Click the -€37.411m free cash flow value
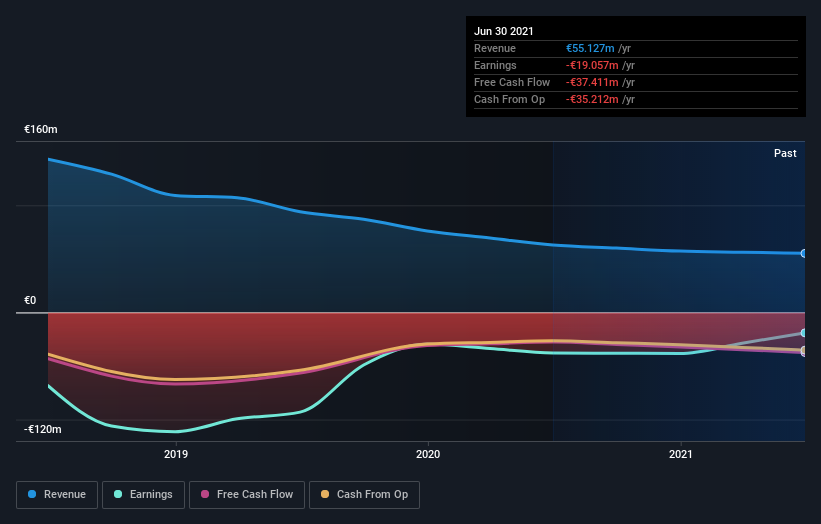This screenshot has height=524, width=821. point(592,82)
